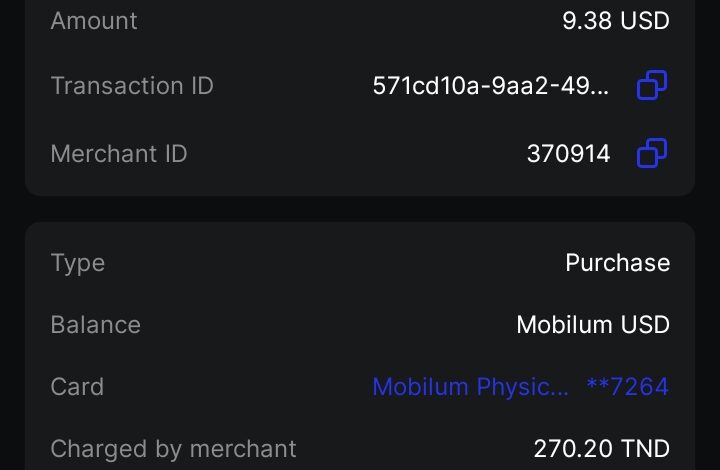Tap the Mobilum USD balance value
Image resolution: width=720 pixels, height=470 pixels.
pos(592,325)
